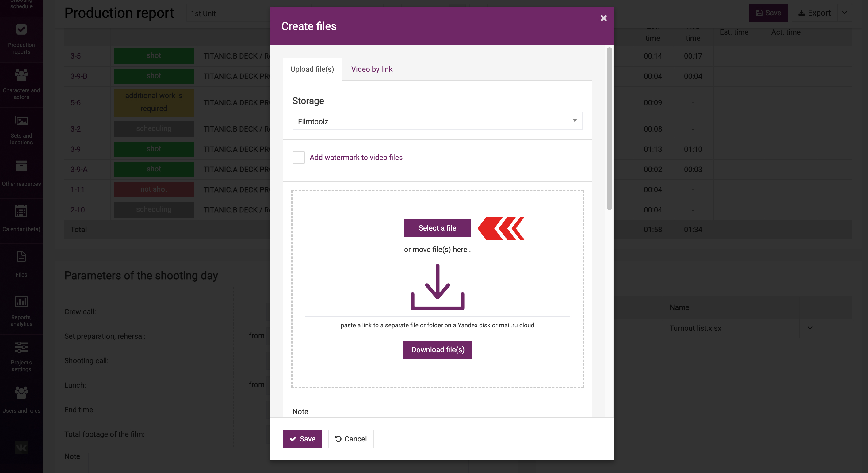Click the Select a file button

(x=437, y=228)
